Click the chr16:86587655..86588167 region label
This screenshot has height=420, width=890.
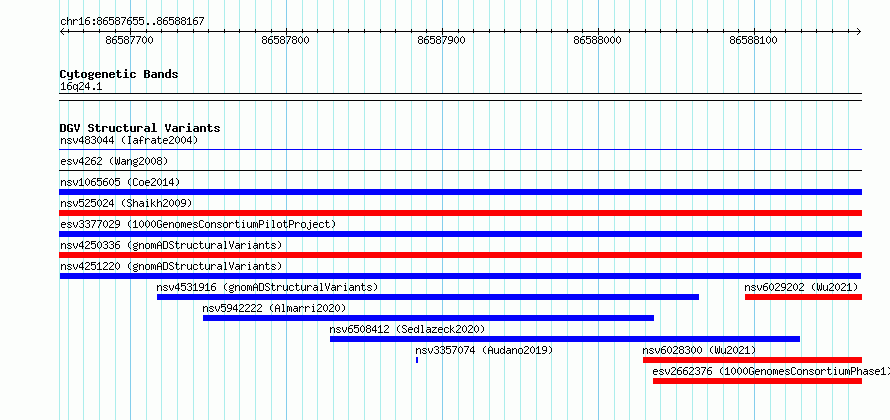132,22
